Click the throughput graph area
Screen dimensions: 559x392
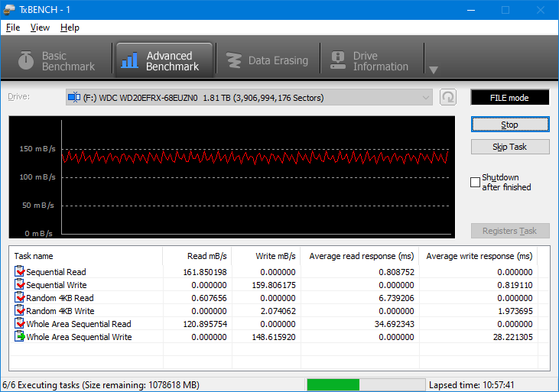tap(232, 177)
